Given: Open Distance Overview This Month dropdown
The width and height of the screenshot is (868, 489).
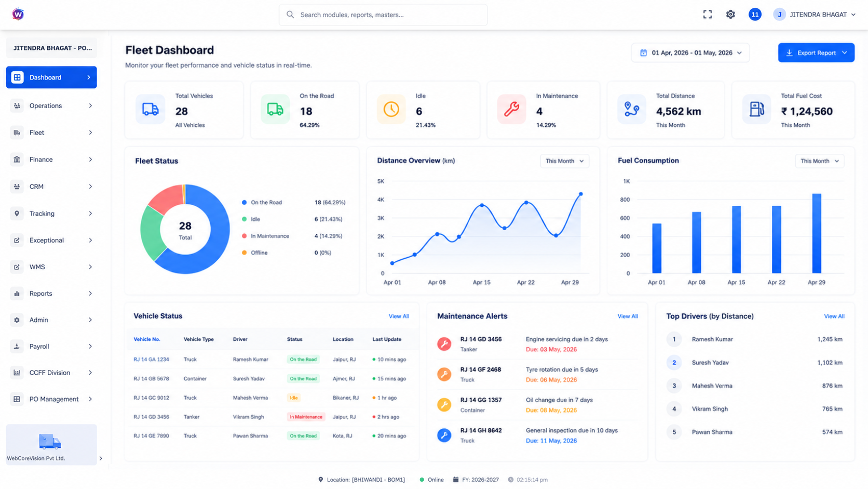Looking at the screenshot, I should (564, 161).
